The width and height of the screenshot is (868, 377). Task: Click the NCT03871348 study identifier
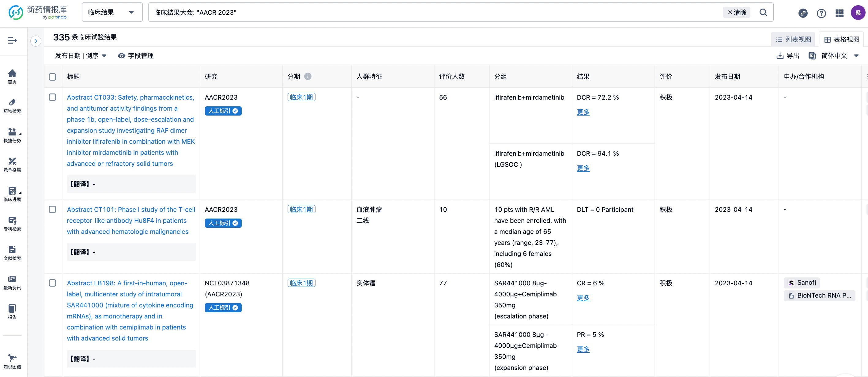pyautogui.click(x=227, y=283)
